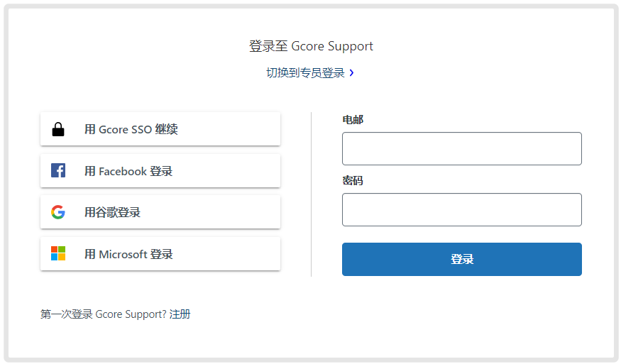621x364 pixels.
Task: Click the padlock icon for Gcore SSO
Action: (x=58, y=129)
